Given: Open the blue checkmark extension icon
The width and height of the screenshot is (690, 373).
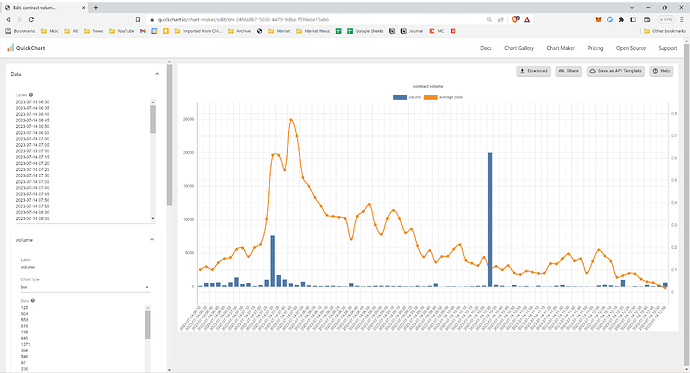Looking at the screenshot, I should point(610,20).
